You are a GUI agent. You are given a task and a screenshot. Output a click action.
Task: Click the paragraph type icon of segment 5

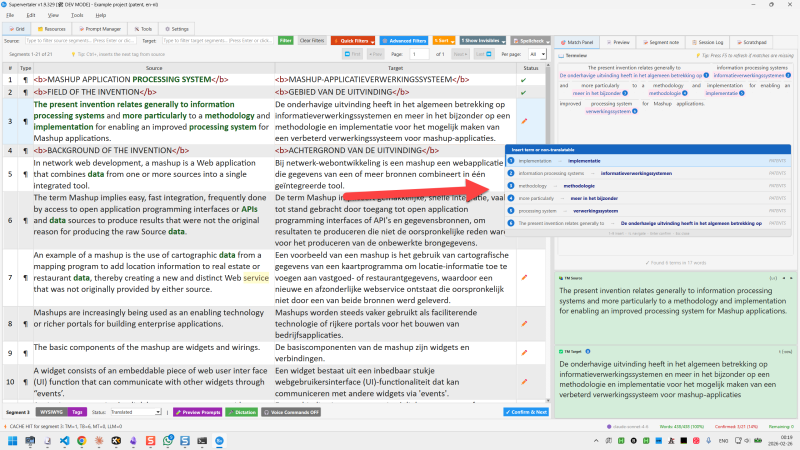click(x=26, y=174)
